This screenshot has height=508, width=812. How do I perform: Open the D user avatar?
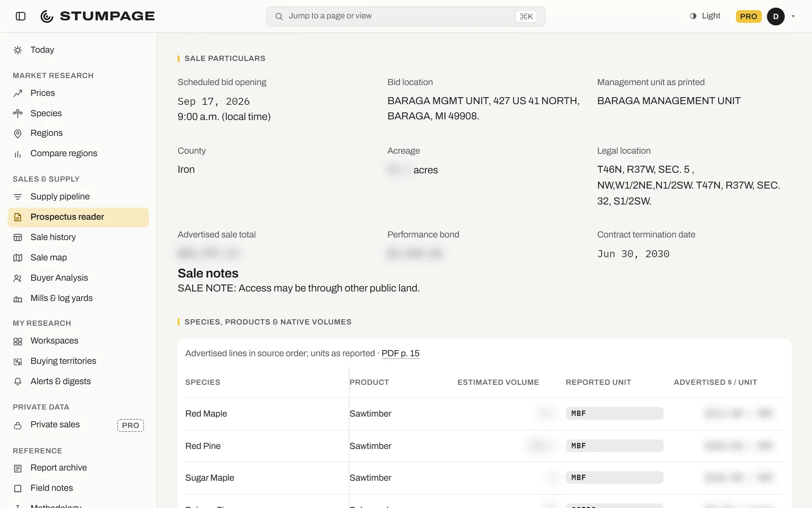click(776, 16)
